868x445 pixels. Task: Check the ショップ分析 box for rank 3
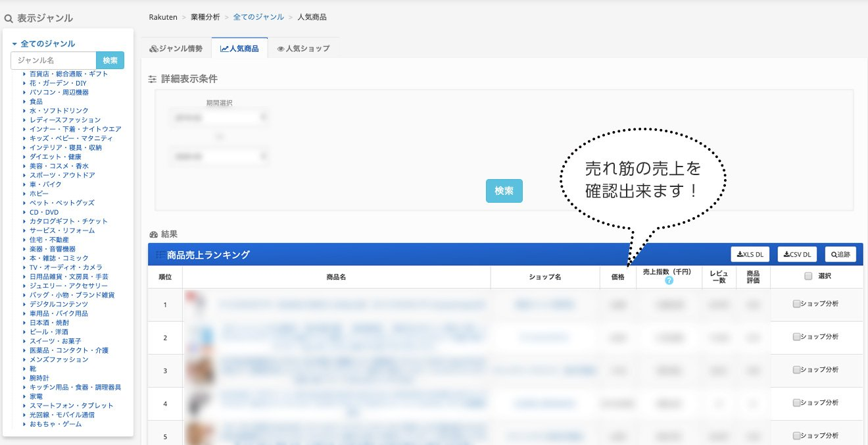(x=796, y=370)
